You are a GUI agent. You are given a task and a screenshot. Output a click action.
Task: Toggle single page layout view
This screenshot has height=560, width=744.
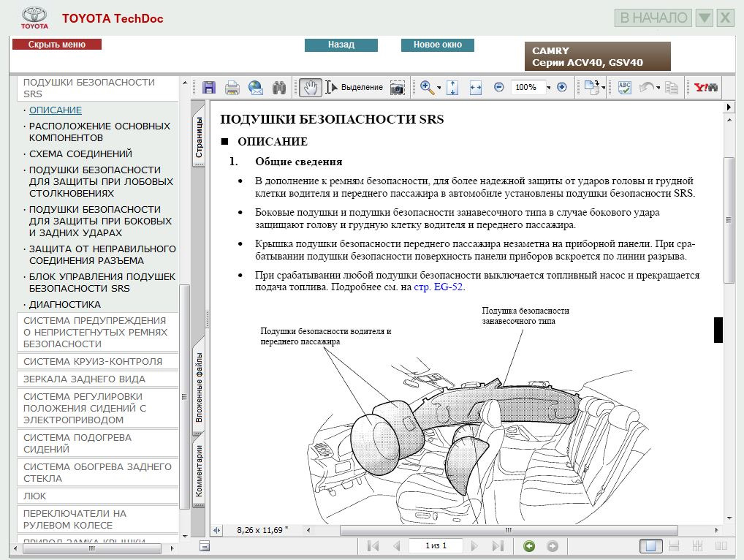651,546
